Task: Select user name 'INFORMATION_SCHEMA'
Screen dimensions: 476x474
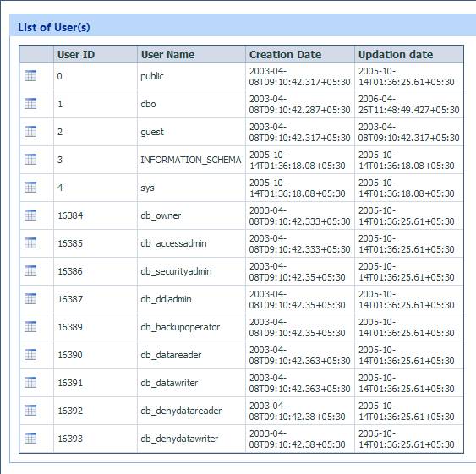Action: coord(191,160)
